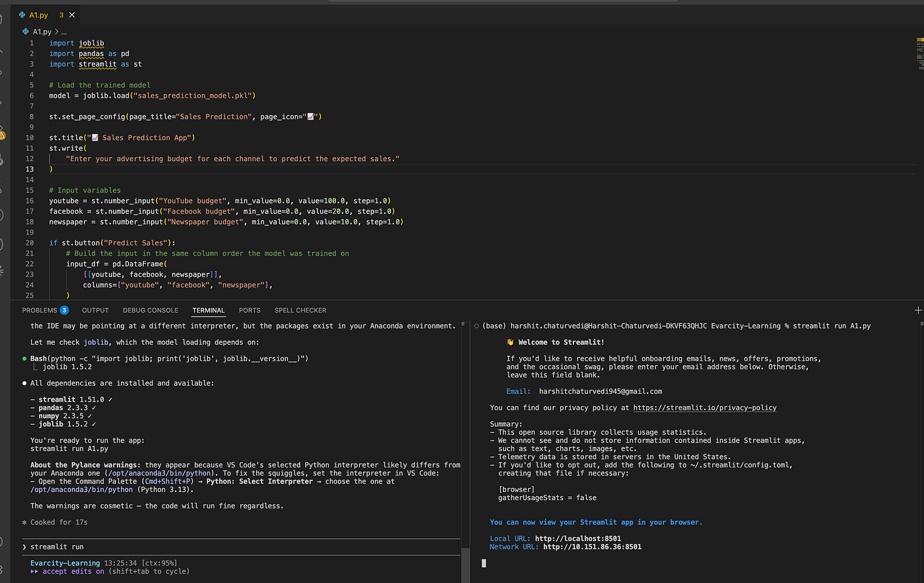Click line number 20 in the gutter
Viewport: 924px width, 583px height.
point(30,243)
